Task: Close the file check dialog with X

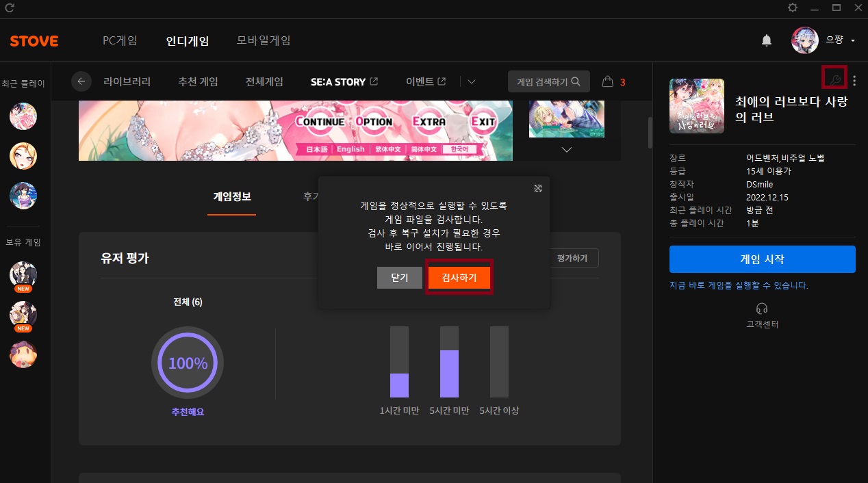Action: 538,187
